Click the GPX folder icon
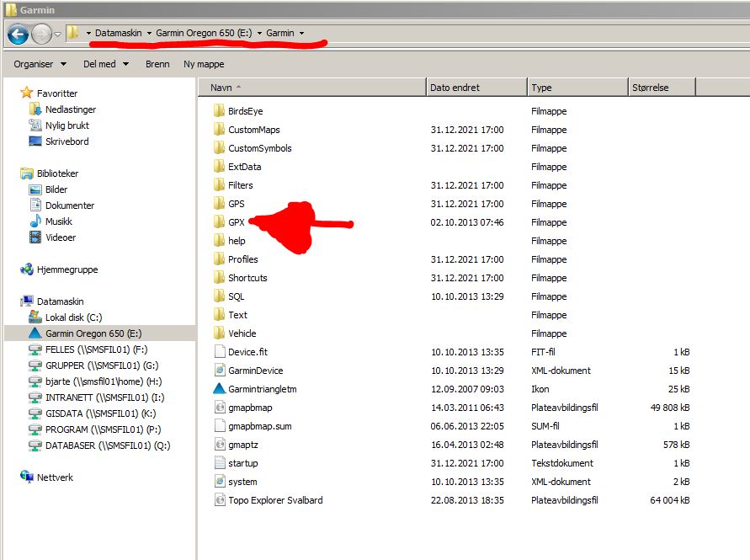This screenshot has width=750, height=560. (219, 222)
